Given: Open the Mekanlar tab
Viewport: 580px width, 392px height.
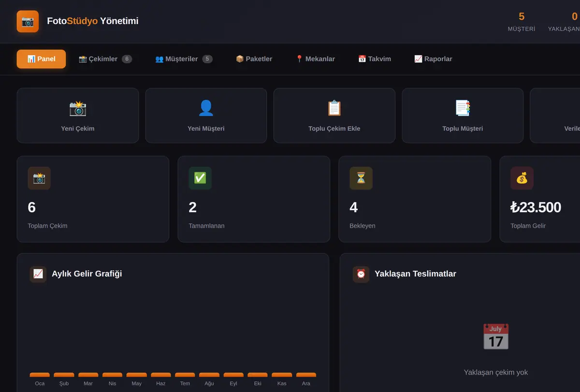Looking at the screenshot, I should [315, 59].
